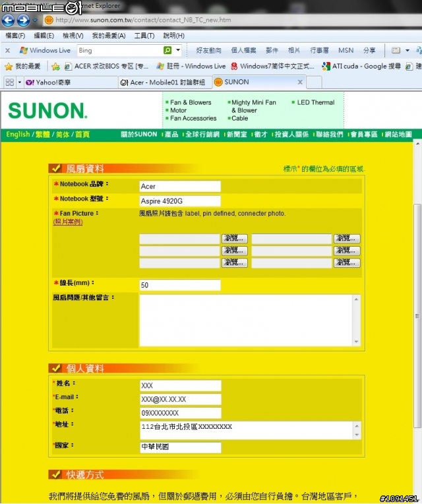This screenshot has width=422, height=504.
Task: Close the SUNON tab
Action: 300,82
